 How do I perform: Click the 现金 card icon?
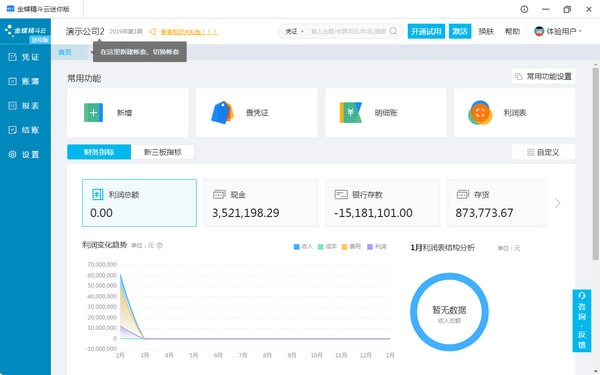(x=219, y=194)
